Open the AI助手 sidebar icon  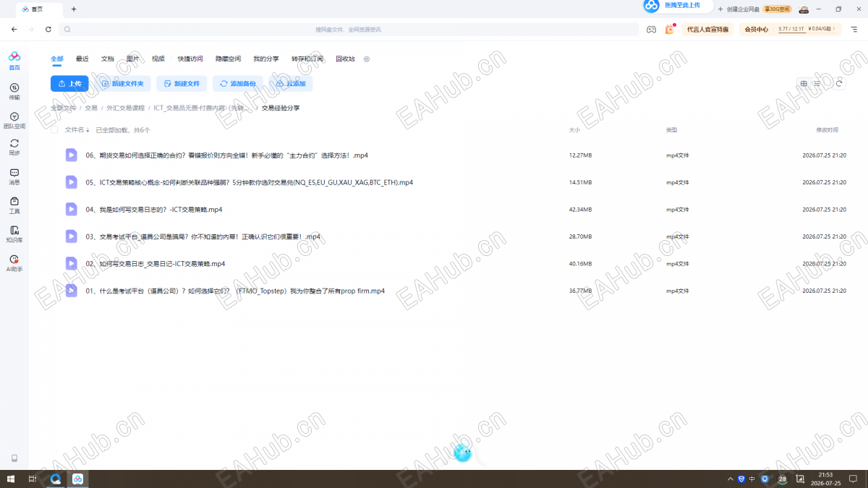click(14, 263)
